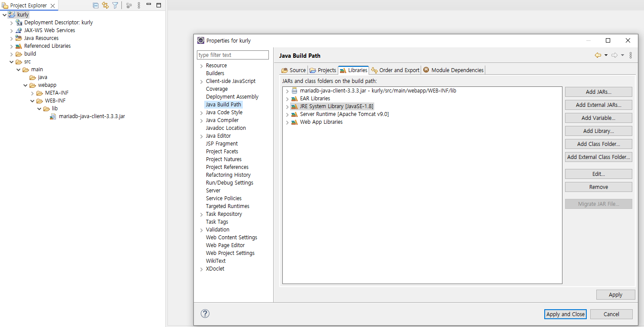This screenshot has width=644, height=327.
Task: Close the Project Explorer tab
Action: point(53,6)
